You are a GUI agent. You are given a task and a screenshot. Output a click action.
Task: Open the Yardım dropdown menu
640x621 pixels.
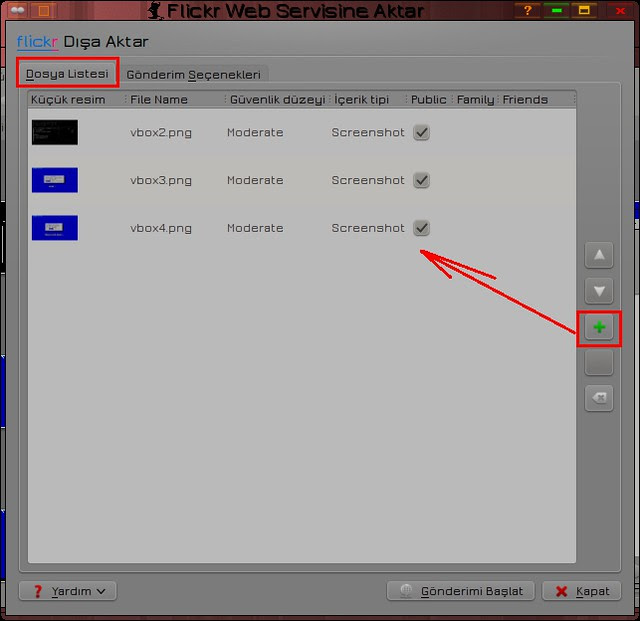(x=68, y=591)
